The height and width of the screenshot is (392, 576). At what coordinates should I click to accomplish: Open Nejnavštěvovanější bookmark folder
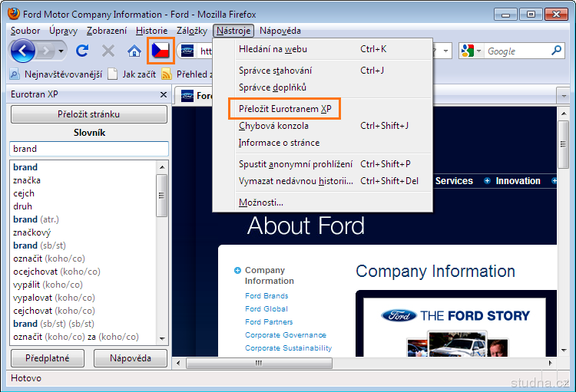pos(56,74)
